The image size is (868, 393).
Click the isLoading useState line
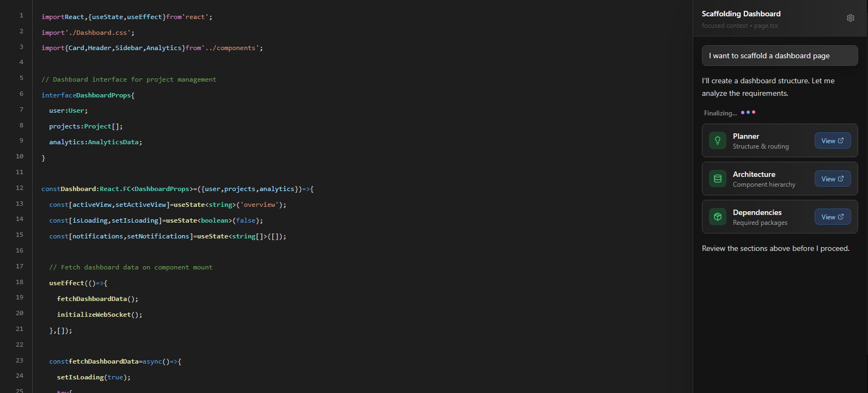tap(156, 220)
